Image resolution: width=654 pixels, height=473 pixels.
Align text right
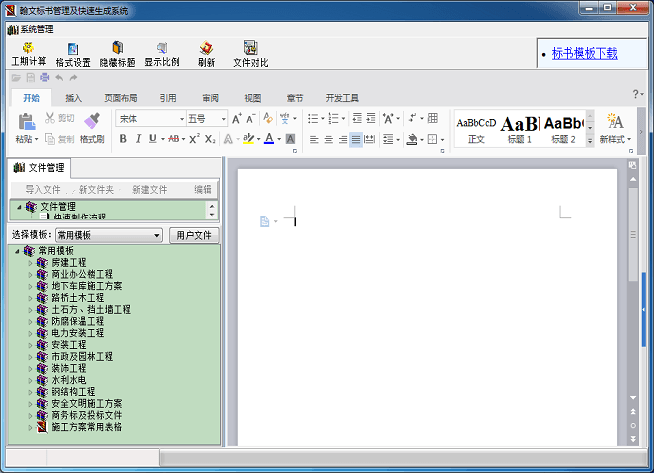click(x=343, y=139)
